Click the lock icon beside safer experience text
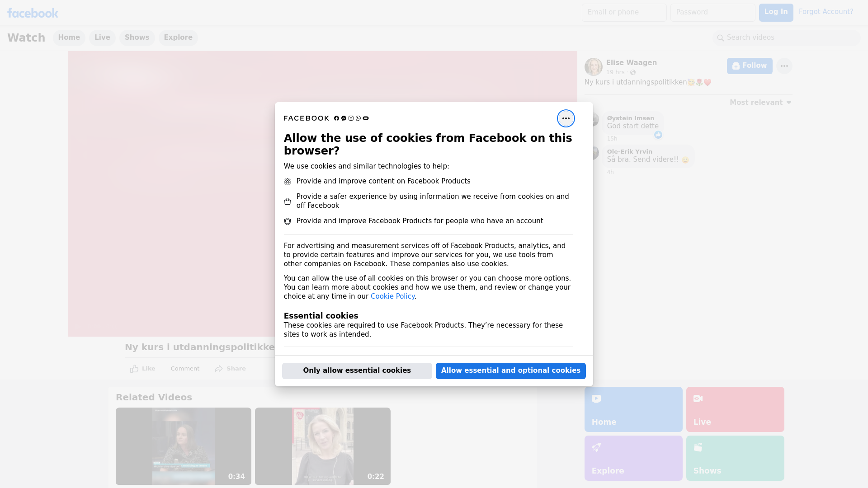Screen dimensions: 868x488 (x=288, y=201)
